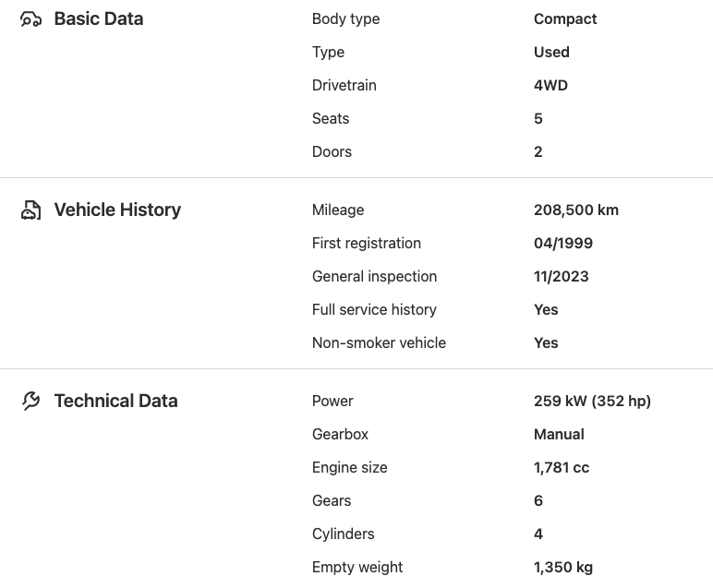
Task: Select the 259 kW (352 hp) power value
Action: (x=592, y=402)
